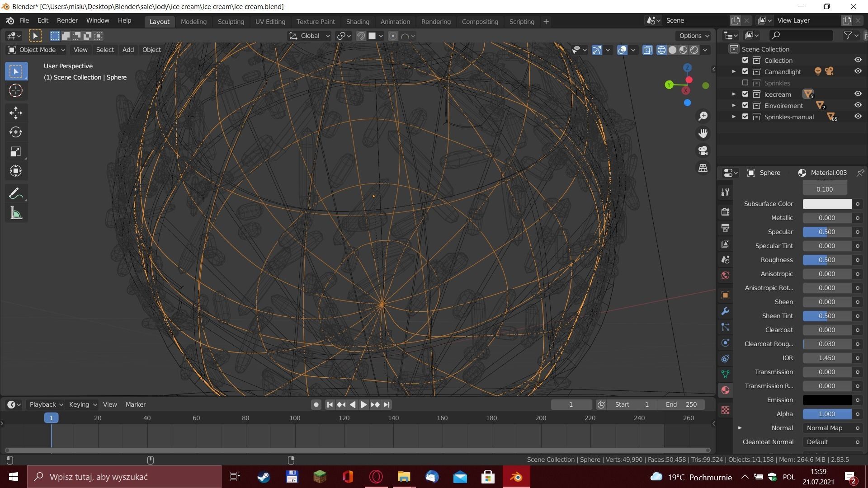Uncheck the Camandlight collection checkbox
Screen dimensions: 868x488
tap(745, 71)
